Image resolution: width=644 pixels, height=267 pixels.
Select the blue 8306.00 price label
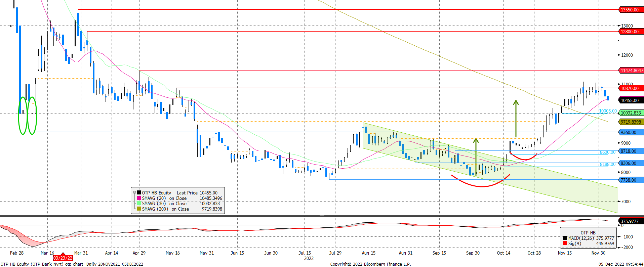631,163
